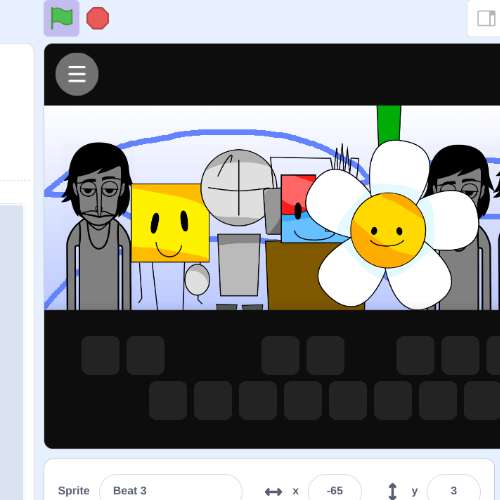Click the small gray balloon character
This screenshot has height=500, width=500.
[197, 280]
